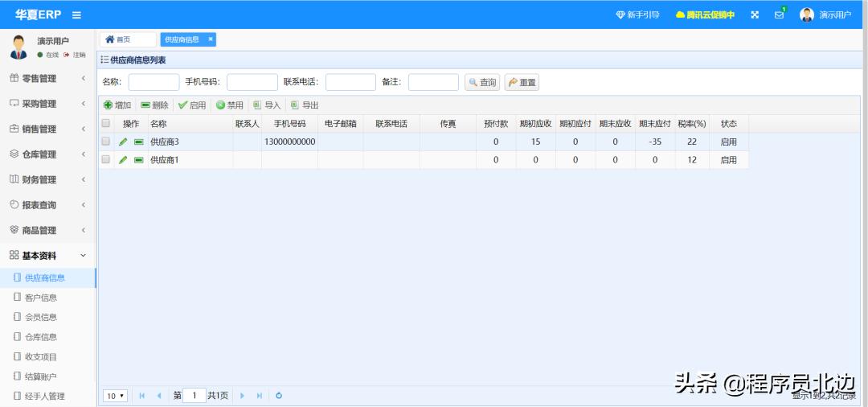The image size is (868, 407).
Task: Expand the 仓库管理 menu
Action: tap(47, 154)
